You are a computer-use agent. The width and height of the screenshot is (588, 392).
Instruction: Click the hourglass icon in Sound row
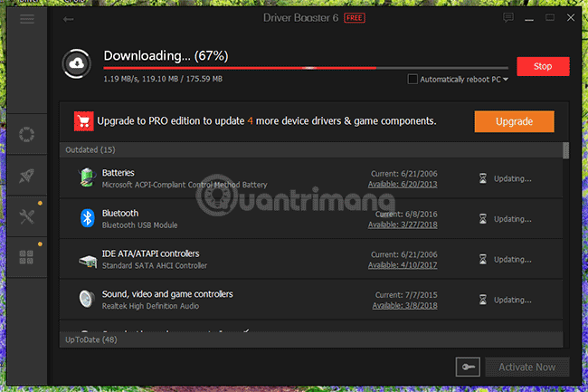pyautogui.click(x=483, y=300)
